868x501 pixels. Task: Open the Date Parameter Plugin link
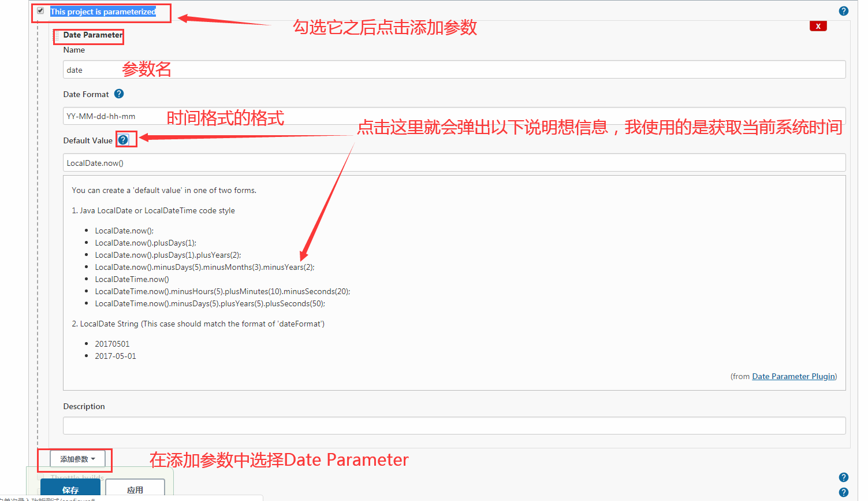793,376
